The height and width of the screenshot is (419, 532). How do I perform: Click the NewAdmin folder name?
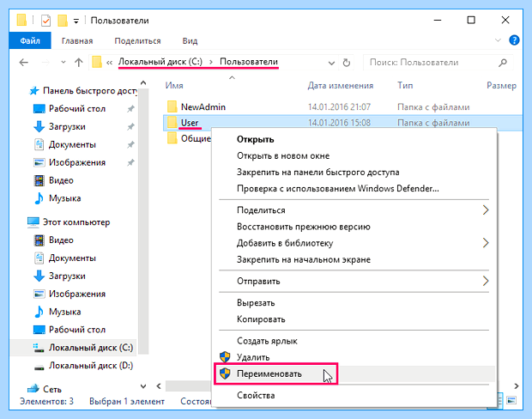click(203, 107)
